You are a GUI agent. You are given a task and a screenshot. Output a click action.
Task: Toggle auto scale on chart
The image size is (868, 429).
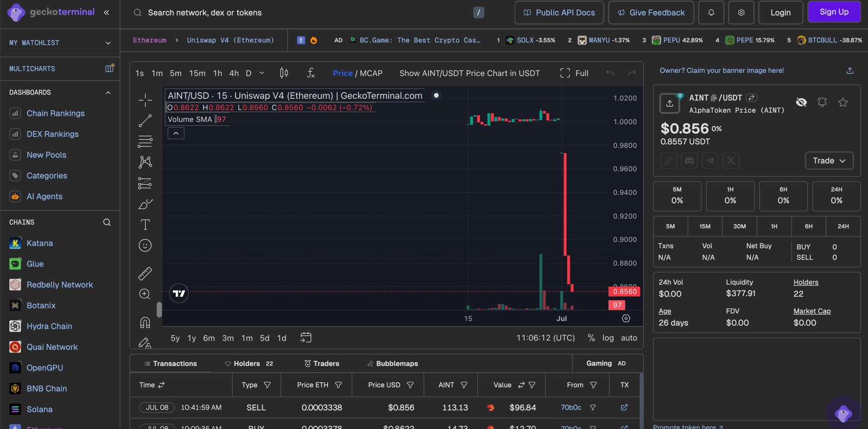point(629,338)
